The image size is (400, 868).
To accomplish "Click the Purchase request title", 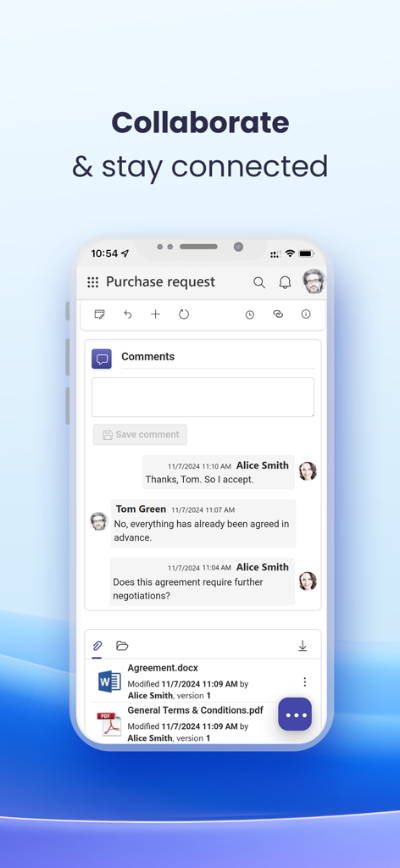I will [160, 281].
